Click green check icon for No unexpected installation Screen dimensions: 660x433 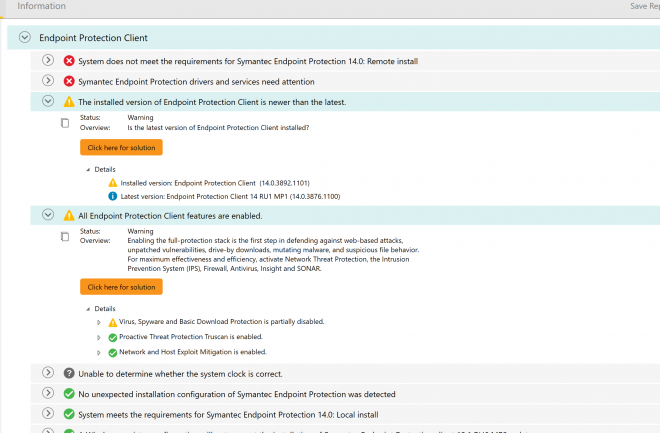coord(69,394)
